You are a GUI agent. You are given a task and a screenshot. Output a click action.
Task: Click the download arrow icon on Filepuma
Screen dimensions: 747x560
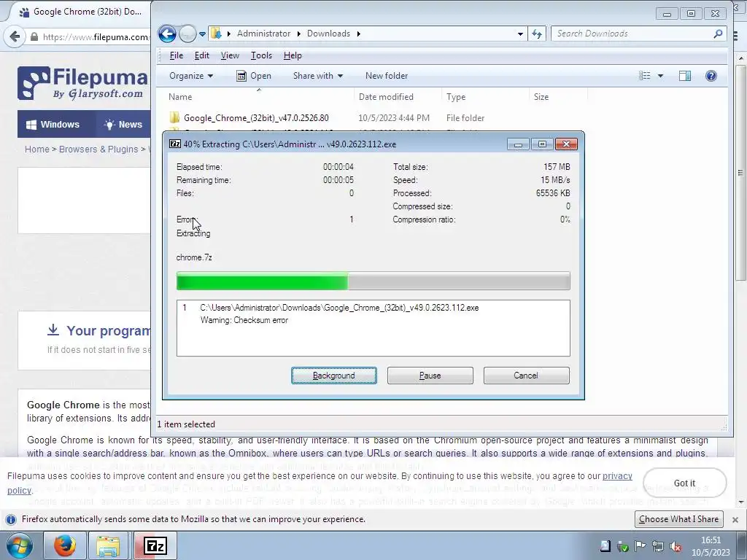point(53,330)
